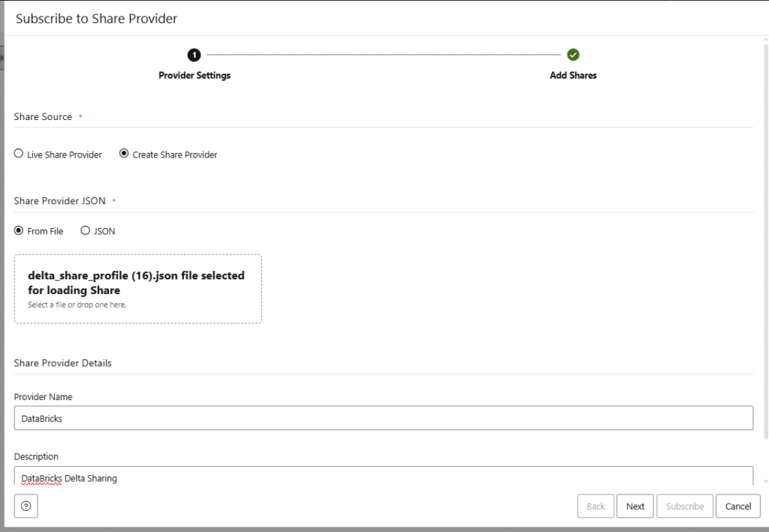Select the From File radio option

(x=20, y=231)
